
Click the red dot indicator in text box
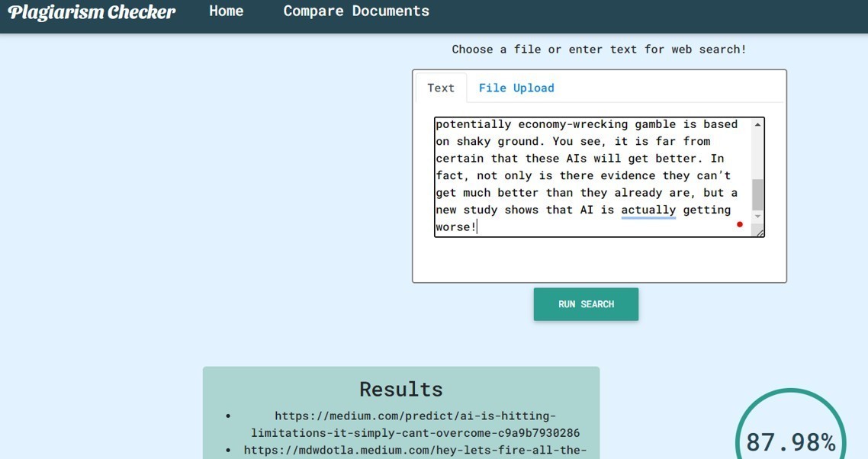[x=739, y=224]
